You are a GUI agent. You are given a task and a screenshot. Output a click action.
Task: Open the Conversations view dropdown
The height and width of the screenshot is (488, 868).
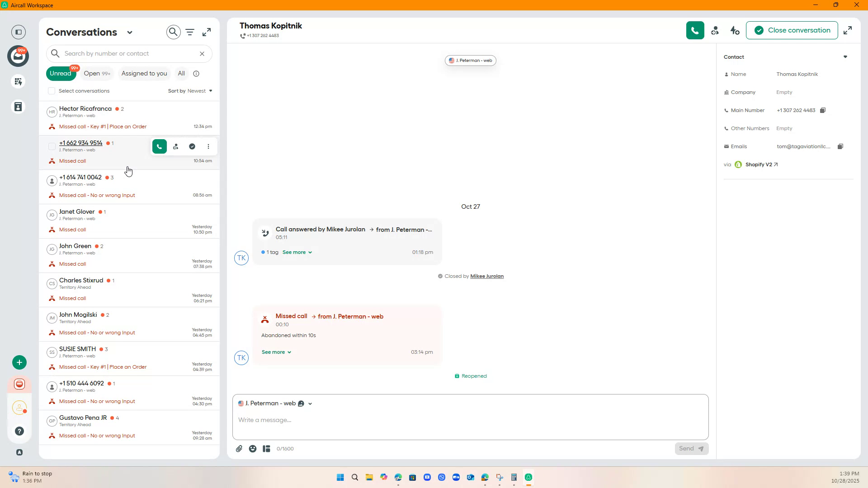[130, 32]
